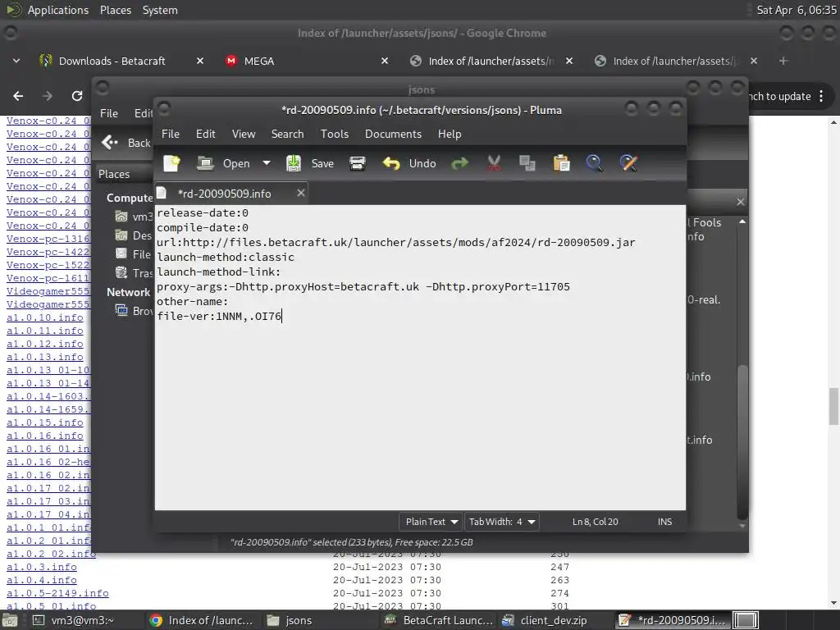Reload the Chrome page
This screenshot has height=630, width=840.
[77, 96]
